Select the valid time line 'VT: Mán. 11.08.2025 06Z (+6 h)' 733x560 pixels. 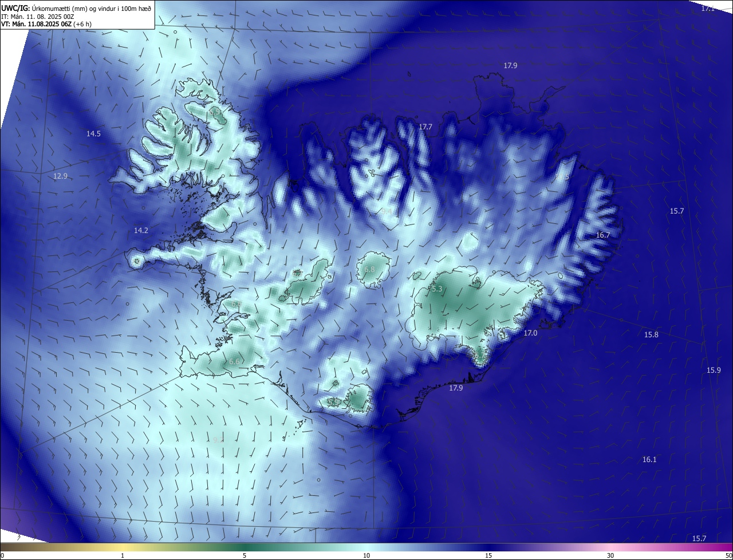(46, 24)
